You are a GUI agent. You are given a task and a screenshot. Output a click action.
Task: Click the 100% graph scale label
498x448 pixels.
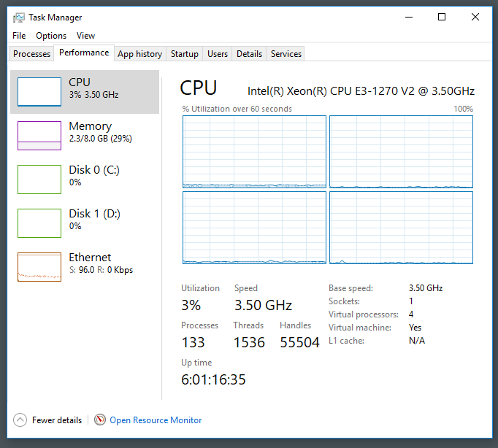(463, 109)
